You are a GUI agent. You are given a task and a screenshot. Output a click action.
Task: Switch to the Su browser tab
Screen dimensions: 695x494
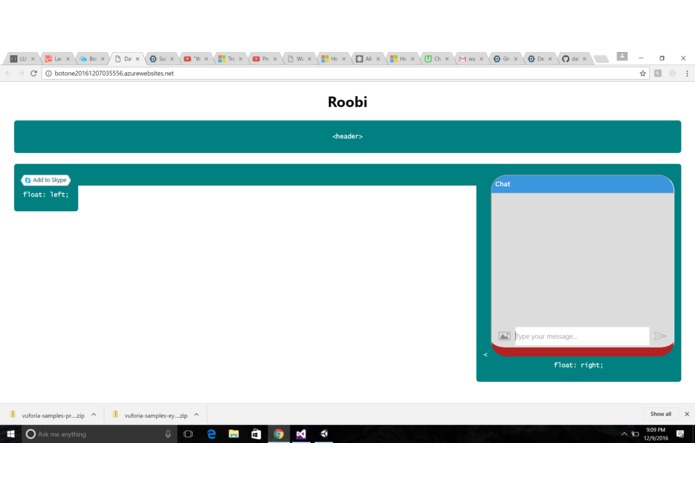click(160, 59)
